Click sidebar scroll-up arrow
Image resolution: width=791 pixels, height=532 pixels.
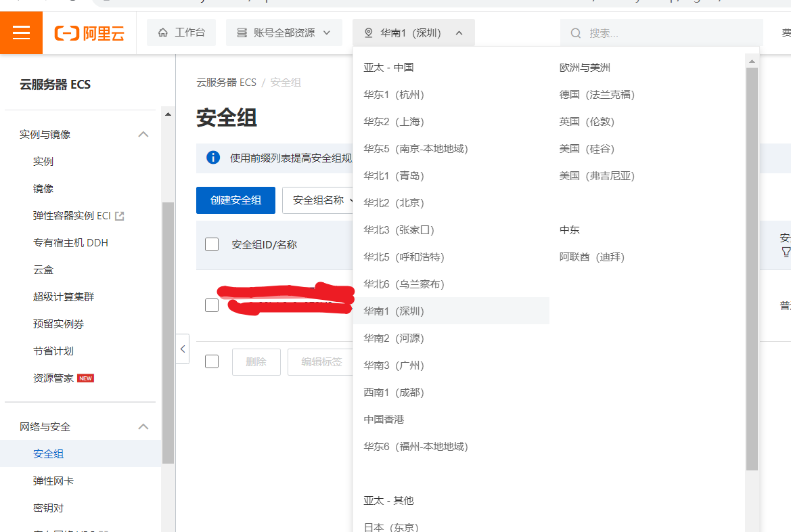[x=168, y=114]
